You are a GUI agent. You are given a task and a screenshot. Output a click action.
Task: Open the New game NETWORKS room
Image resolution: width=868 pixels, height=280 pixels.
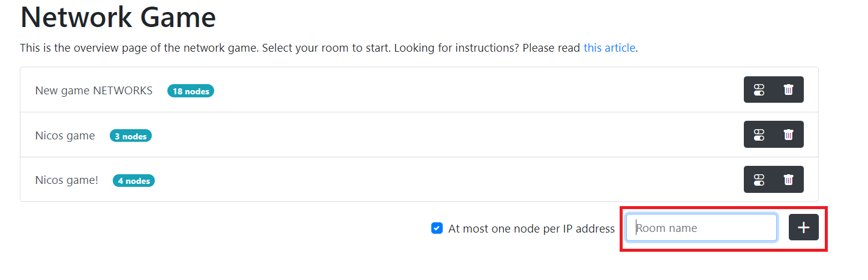pos(94,91)
